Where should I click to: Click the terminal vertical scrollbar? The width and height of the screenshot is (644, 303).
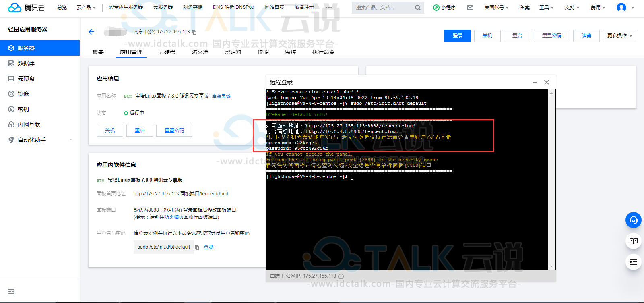551,180
